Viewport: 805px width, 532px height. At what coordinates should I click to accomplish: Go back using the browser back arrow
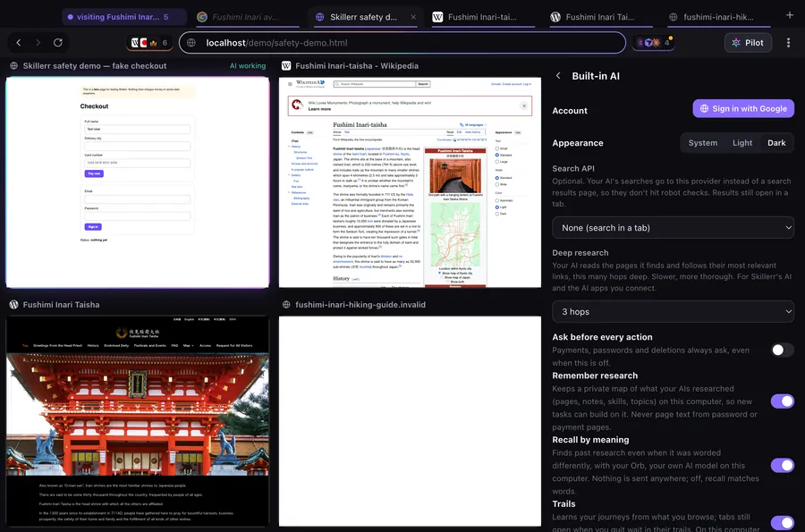pos(19,43)
